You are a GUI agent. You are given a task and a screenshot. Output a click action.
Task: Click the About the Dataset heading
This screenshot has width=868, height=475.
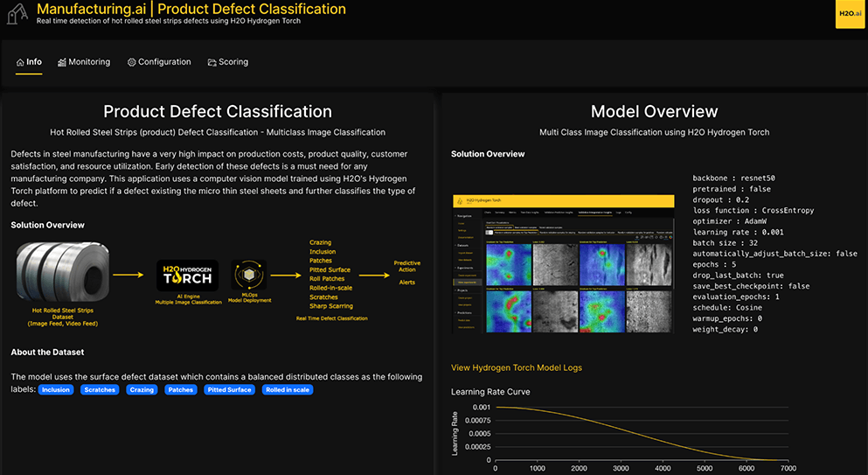coord(47,352)
